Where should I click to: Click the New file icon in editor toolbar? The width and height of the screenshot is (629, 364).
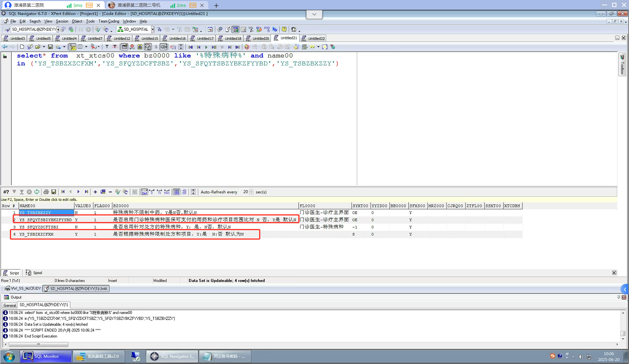pyautogui.click(x=22, y=47)
